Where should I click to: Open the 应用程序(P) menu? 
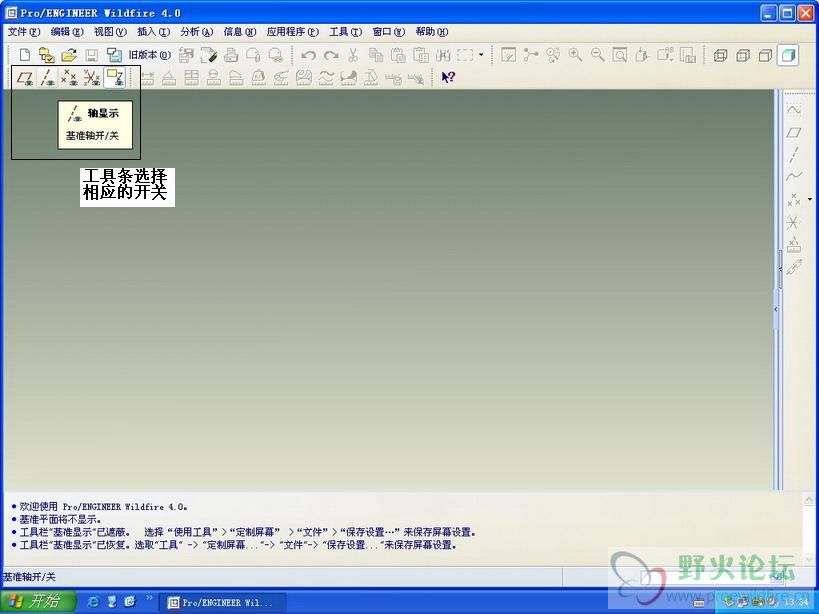(x=292, y=32)
